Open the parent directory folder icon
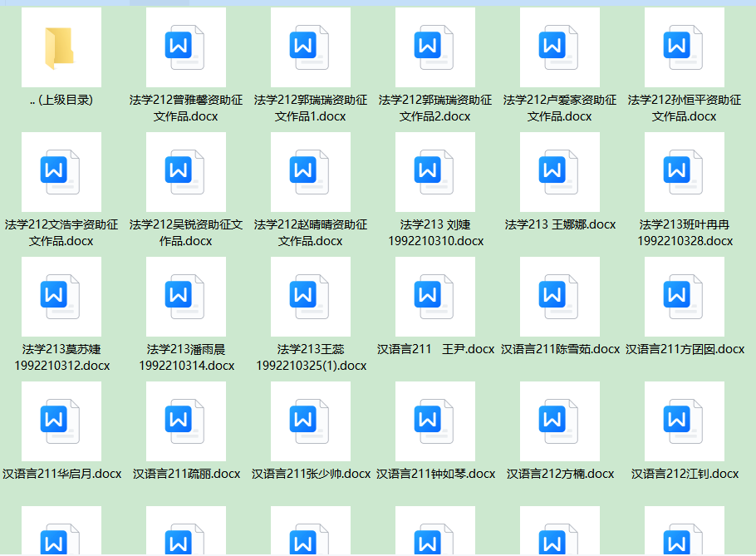 click(x=61, y=47)
